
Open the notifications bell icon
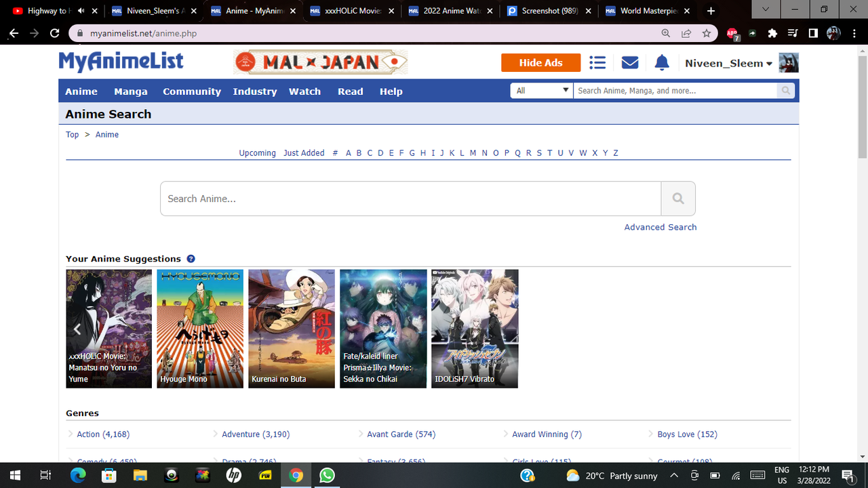(x=661, y=62)
